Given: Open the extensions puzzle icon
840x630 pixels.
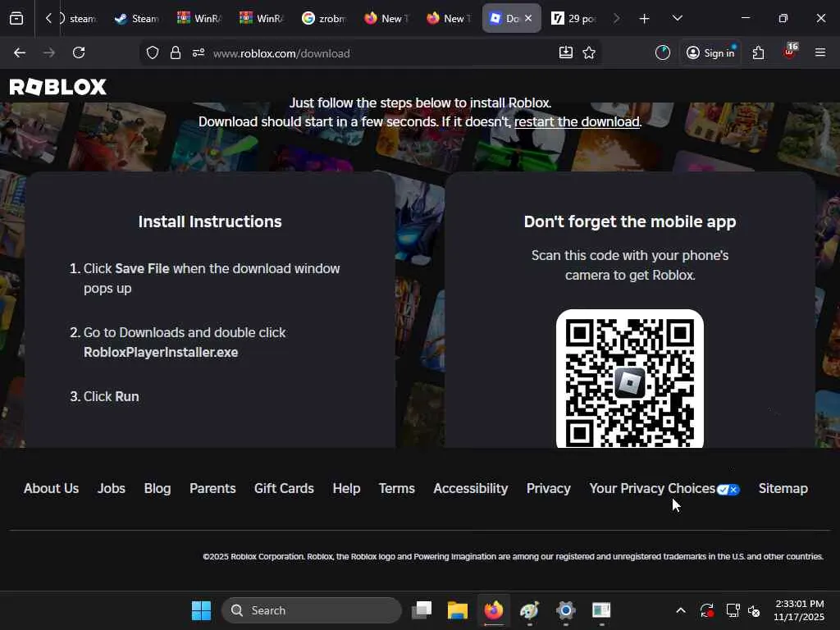Looking at the screenshot, I should point(758,52).
